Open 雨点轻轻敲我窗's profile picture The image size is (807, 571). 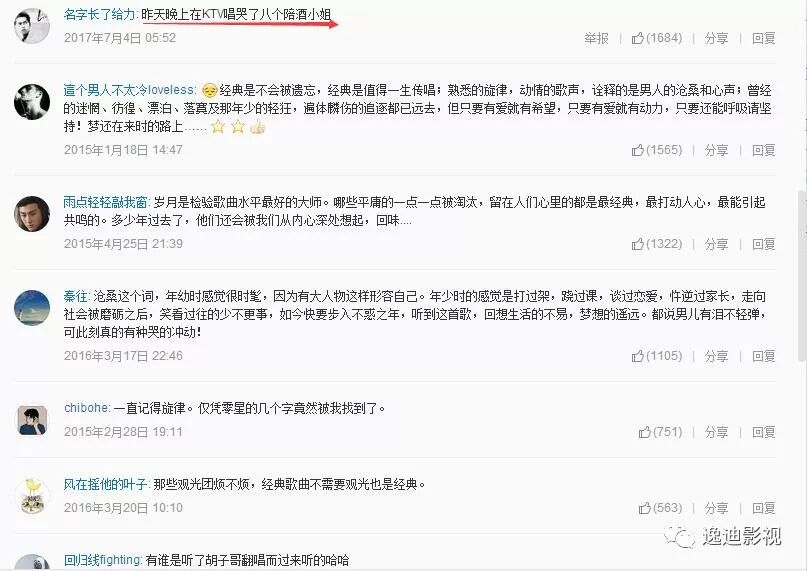(x=32, y=214)
